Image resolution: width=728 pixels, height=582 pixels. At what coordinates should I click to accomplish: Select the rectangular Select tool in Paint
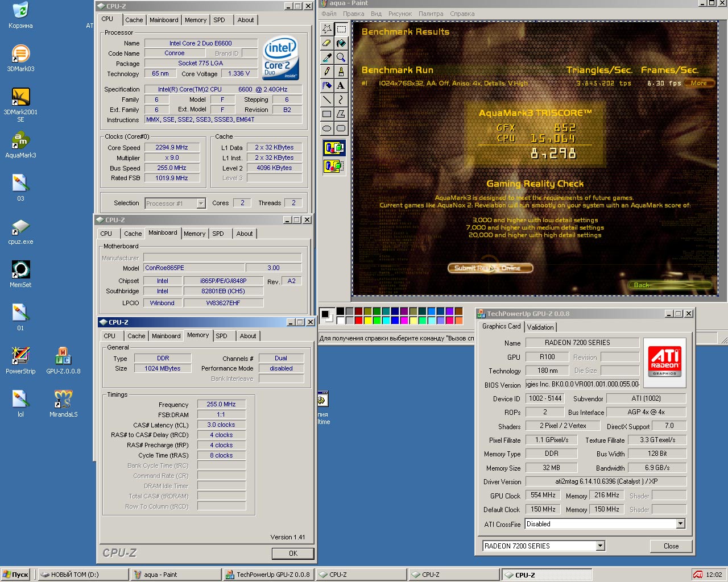[341, 28]
